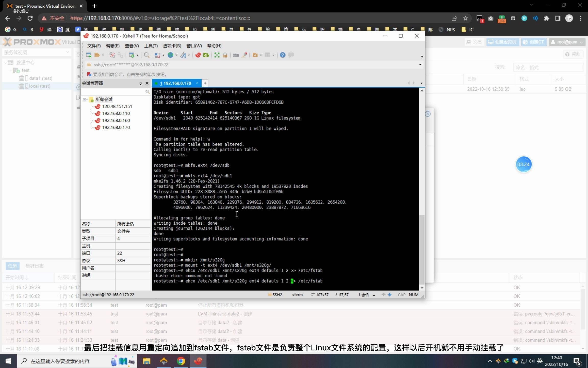Click the search icon in session manager
588x368 pixels.
[x=147, y=91]
